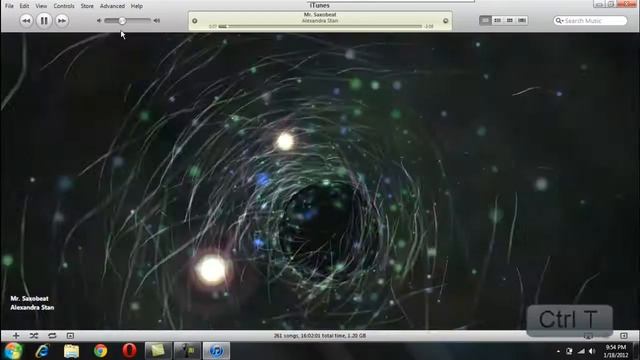Open the Windows Start menu

coord(13,351)
